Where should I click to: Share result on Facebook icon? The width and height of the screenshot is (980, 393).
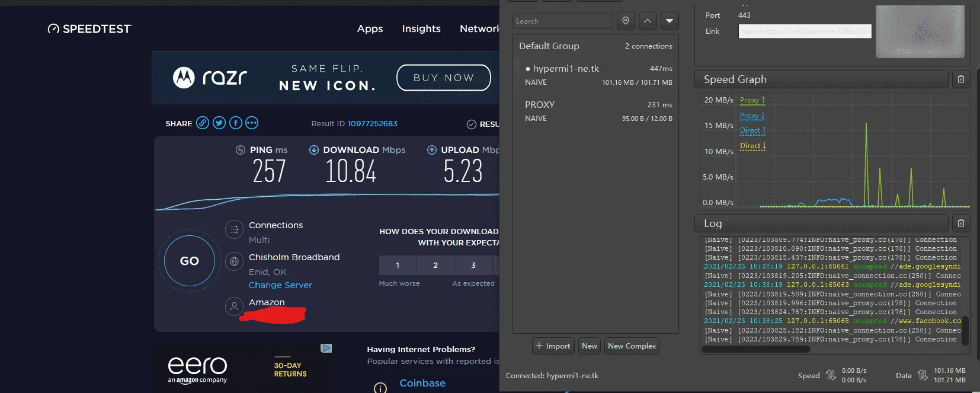pos(236,123)
